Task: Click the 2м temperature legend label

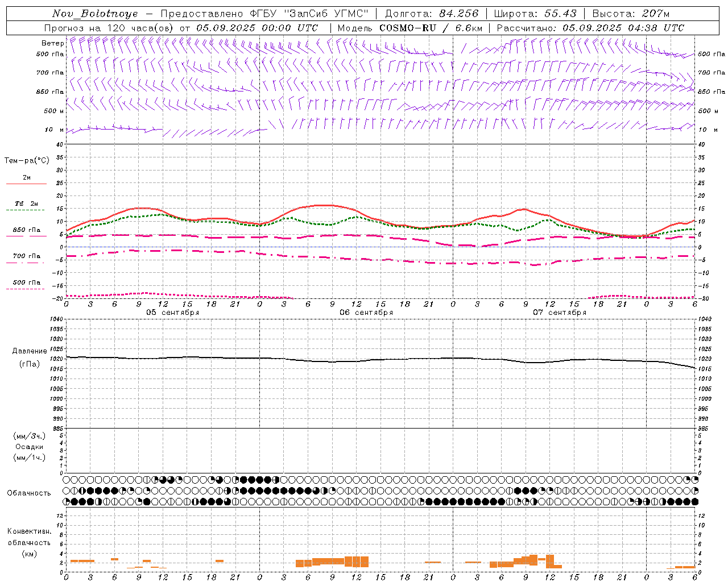Action: (x=27, y=178)
